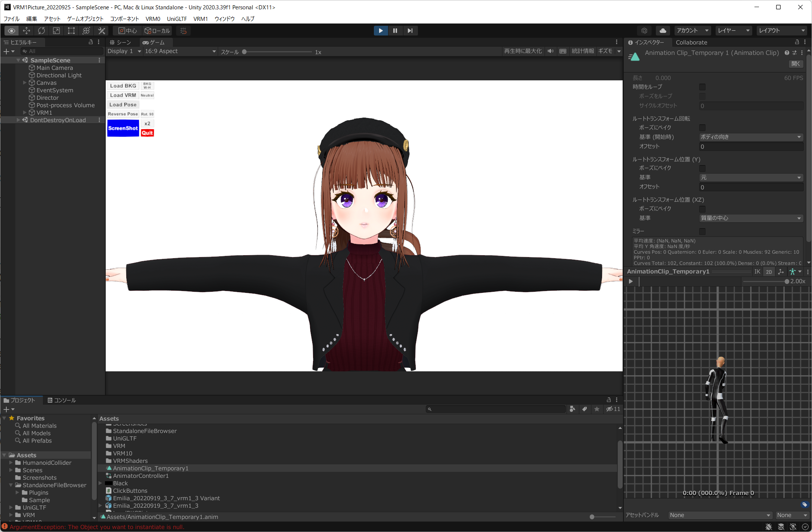Search by type icon in Project panel
The height and width of the screenshot is (532, 812).
(x=572, y=409)
